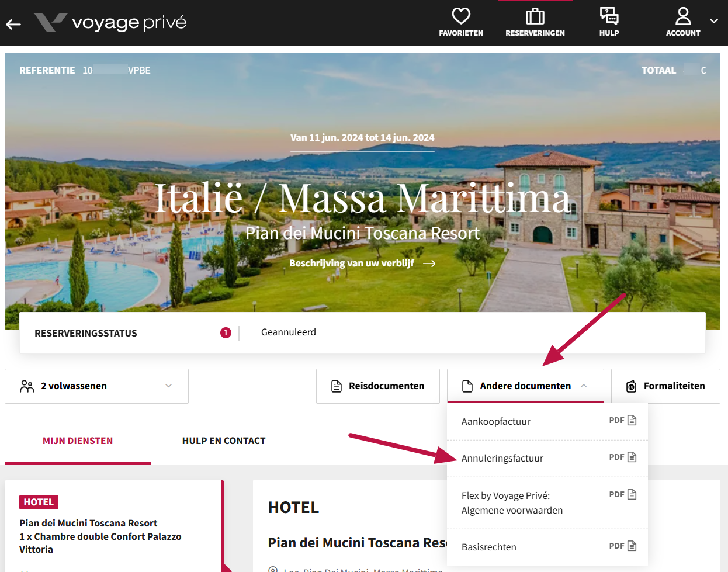Open the Hulp chat icon

tap(609, 16)
